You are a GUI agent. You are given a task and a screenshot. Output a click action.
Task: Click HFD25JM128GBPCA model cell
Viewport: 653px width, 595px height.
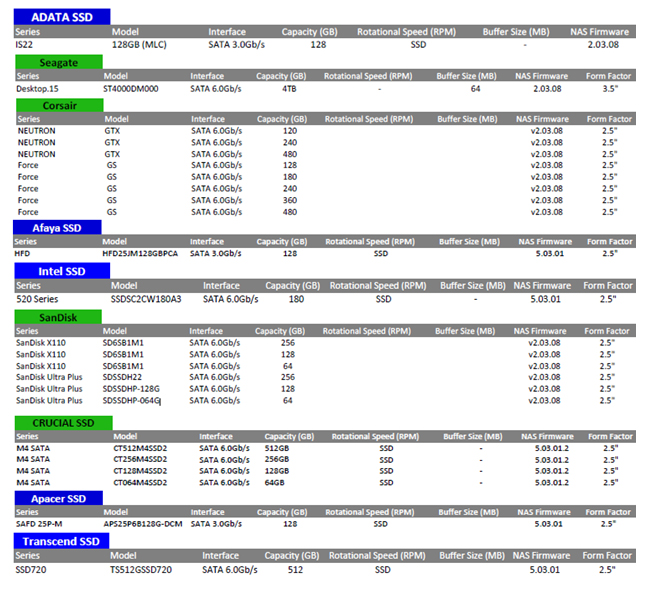pyautogui.click(x=140, y=253)
